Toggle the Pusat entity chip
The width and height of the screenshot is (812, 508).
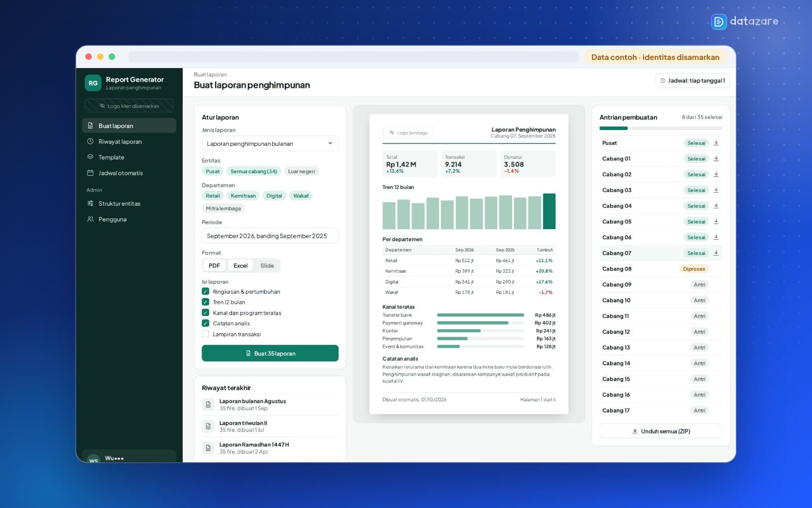coord(213,171)
